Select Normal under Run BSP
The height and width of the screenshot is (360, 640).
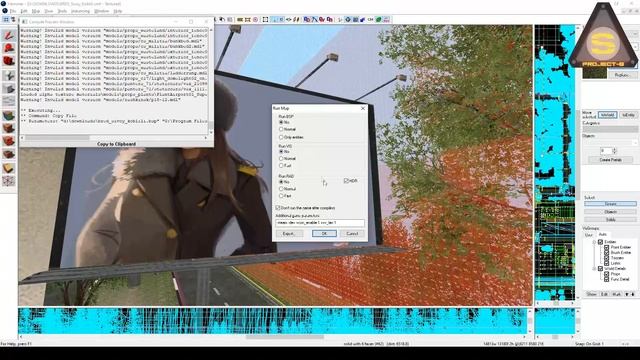pos(281,129)
